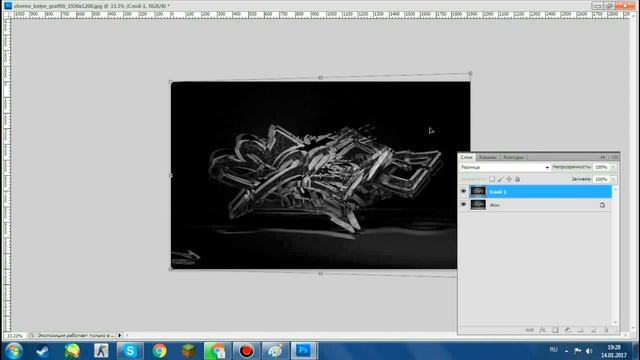Click the top-right transform handle
Viewport: 640px width, 360px height.
470,73
